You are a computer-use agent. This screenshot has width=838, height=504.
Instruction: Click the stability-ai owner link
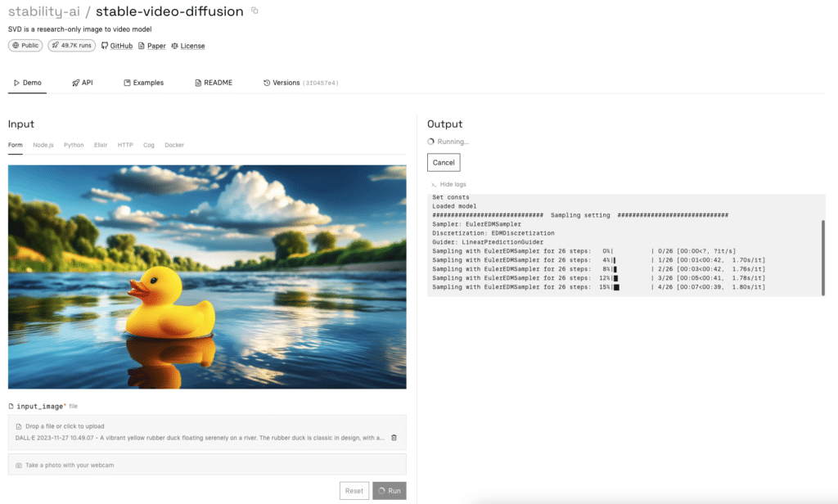point(44,11)
